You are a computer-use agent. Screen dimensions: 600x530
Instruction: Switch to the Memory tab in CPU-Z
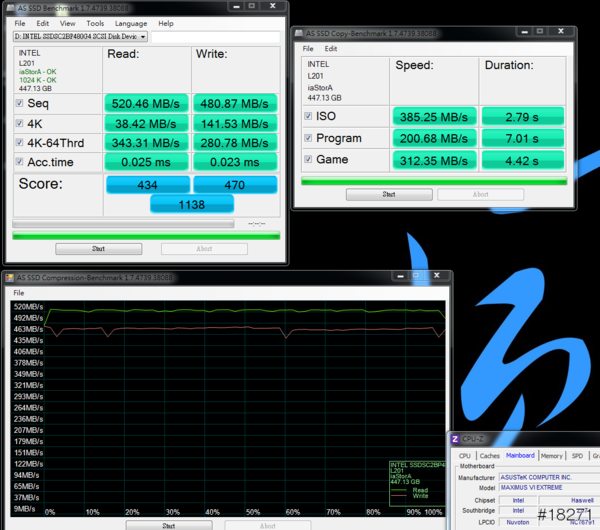click(x=551, y=456)
